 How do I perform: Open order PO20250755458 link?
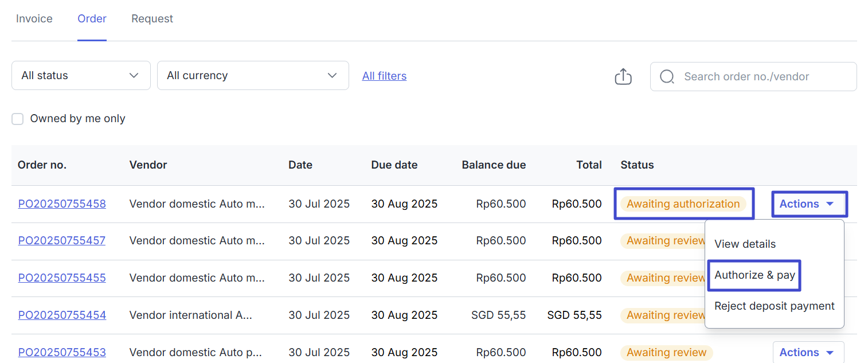tap(62, 204)
